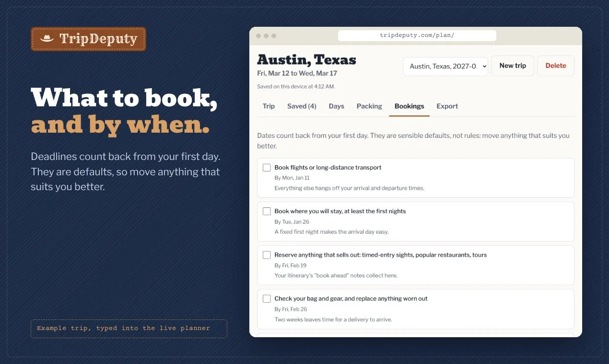609x364 pixels.
Task: Click the By Fri, Feb 26 deadline
Action: 291,309
